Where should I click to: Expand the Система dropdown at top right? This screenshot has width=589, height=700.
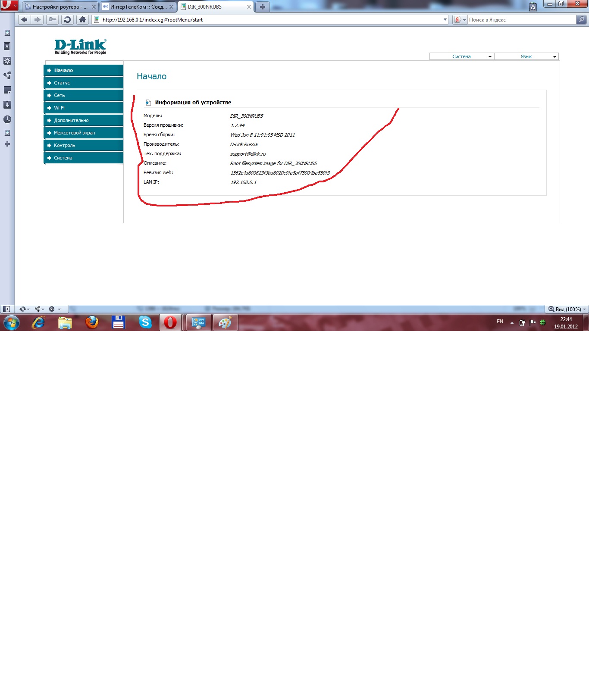[x=461, y=56]
